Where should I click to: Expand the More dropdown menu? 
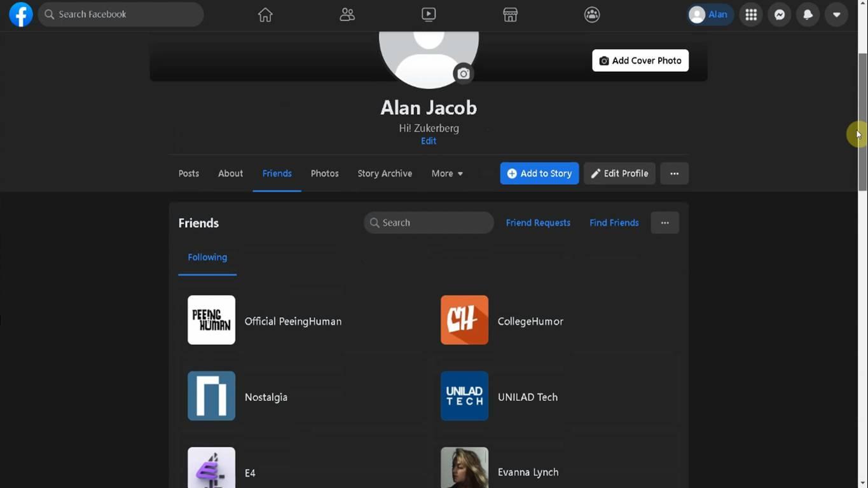(x=447, y=173)
